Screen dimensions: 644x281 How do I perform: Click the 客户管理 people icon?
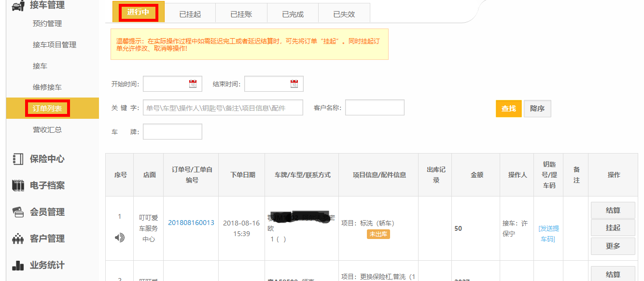coord(17,239)
